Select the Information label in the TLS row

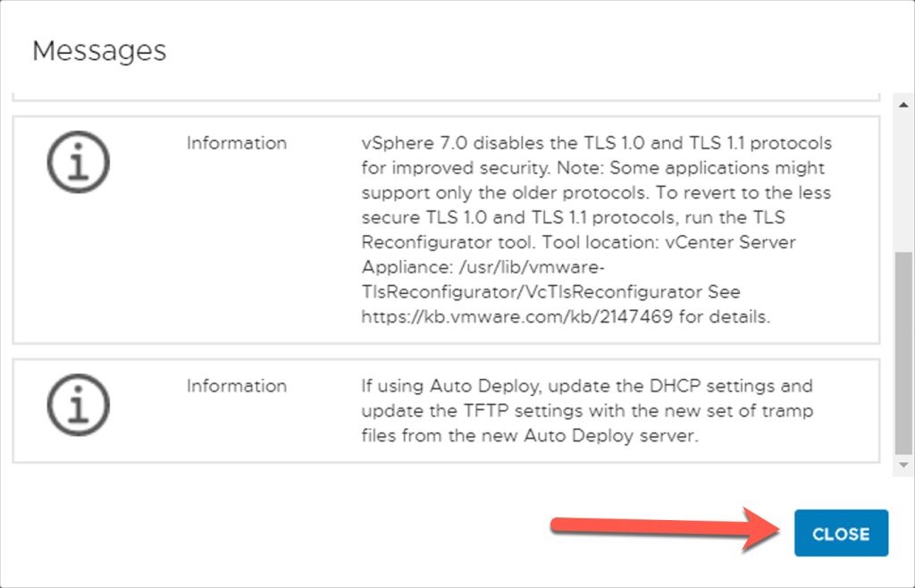point(236,143)
